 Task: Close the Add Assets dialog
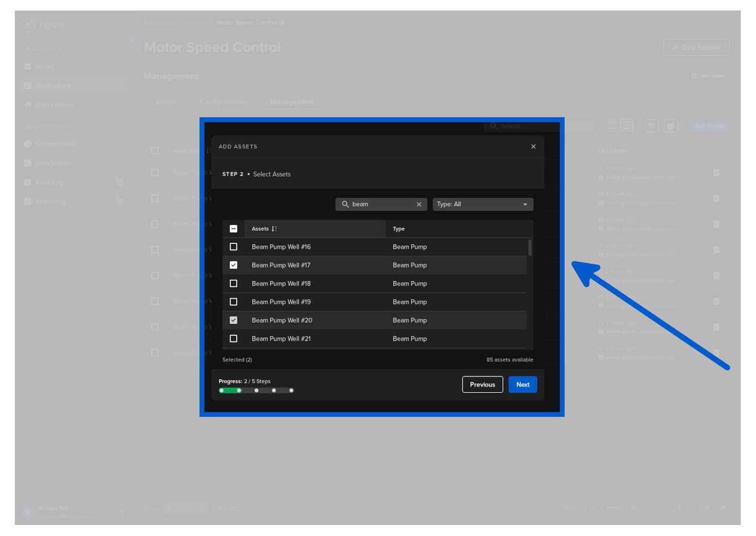pos(533,146)
